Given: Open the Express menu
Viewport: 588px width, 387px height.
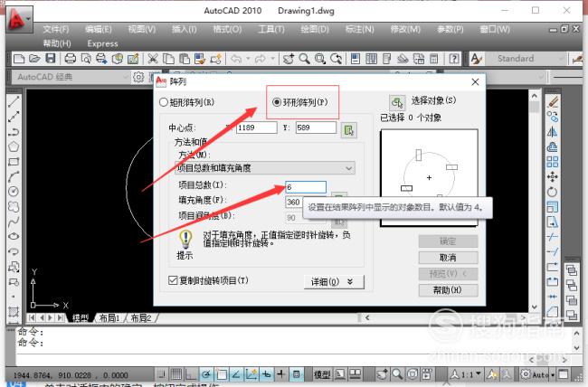Looking at the screenshot, I should (102, 43).
